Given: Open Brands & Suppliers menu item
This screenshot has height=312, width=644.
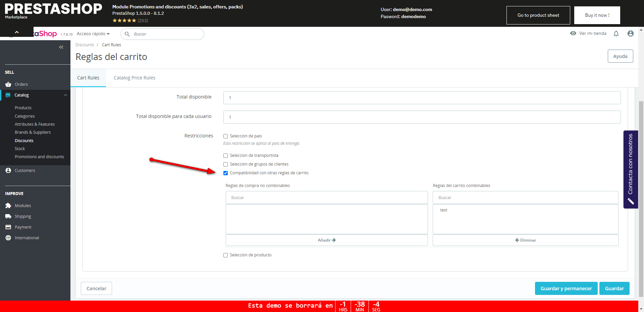Looking at the screenshot, I should click(x=33, y=132).
